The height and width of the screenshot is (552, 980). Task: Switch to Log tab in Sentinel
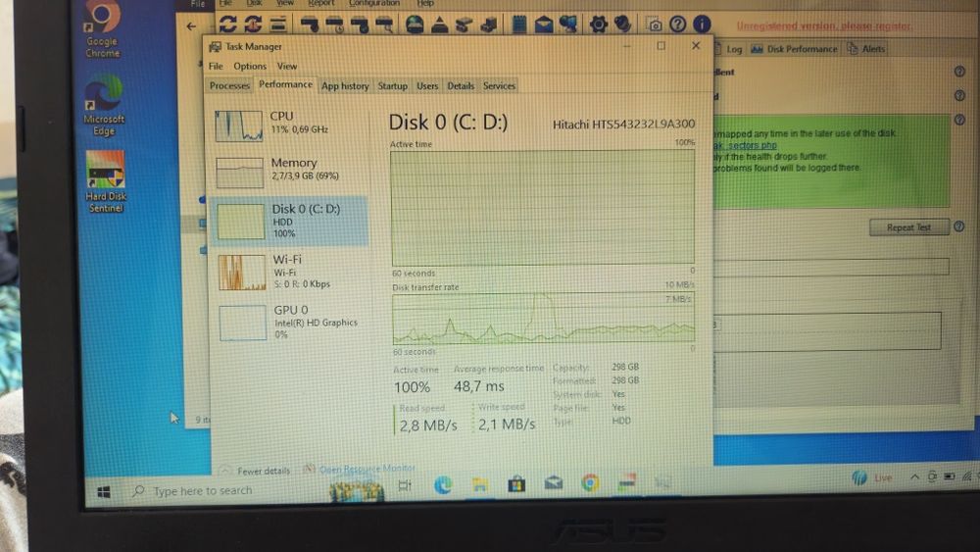(x=729, y=49)
